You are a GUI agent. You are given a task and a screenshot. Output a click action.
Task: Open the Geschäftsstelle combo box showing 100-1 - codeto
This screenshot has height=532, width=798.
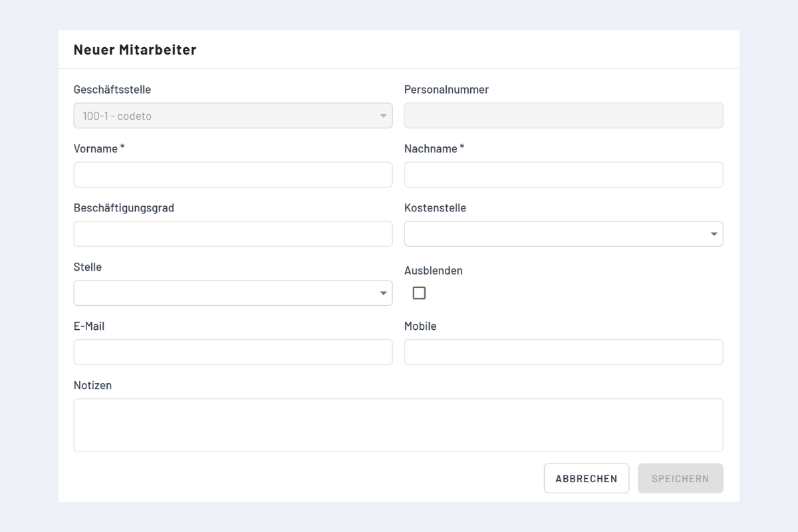point(226,116)
